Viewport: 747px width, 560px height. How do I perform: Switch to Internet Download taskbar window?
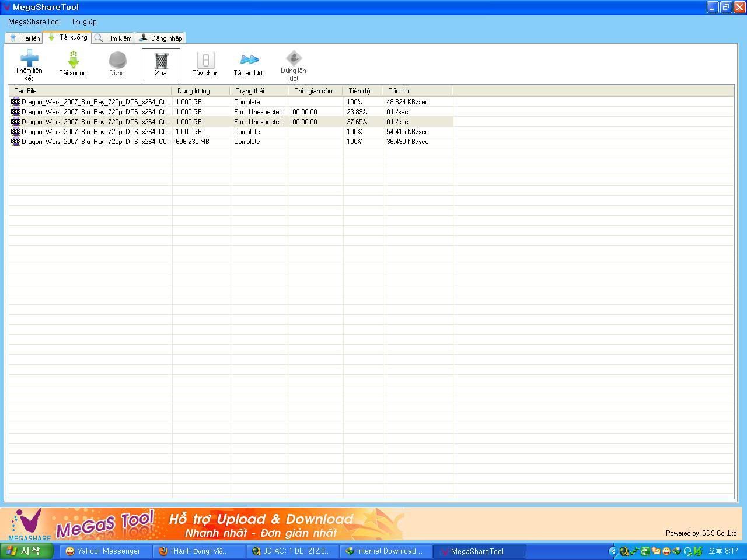[385, 551]
